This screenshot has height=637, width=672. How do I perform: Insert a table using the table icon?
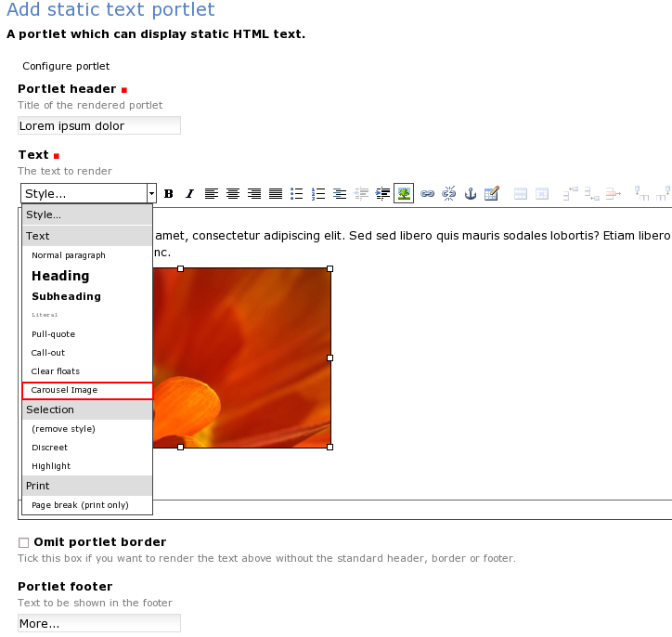492,194
